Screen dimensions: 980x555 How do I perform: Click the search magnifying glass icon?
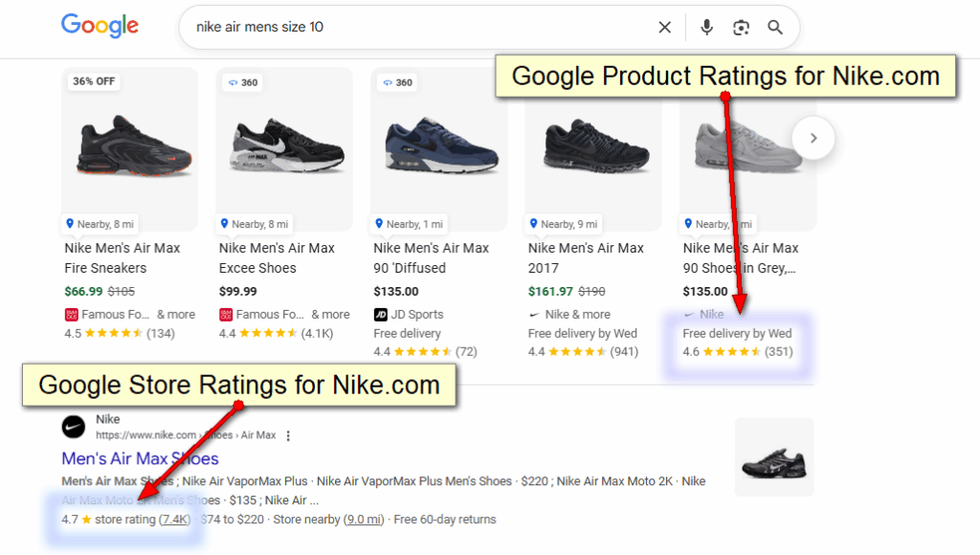(775, 27)
